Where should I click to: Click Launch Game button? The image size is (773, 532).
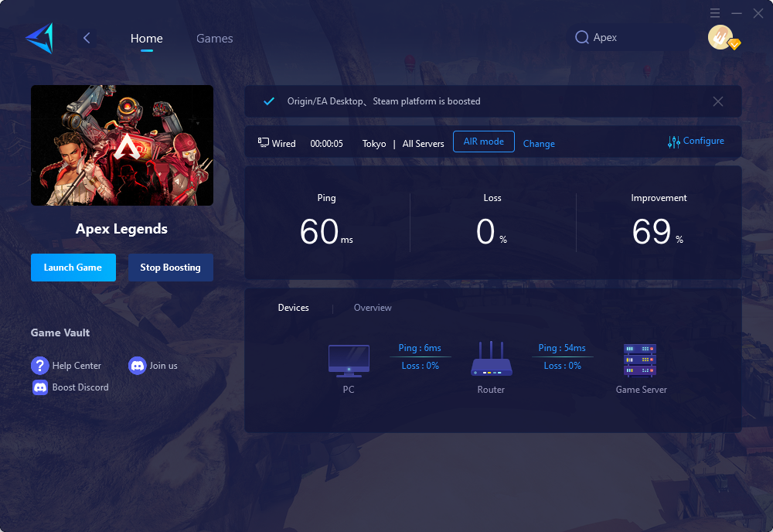coord(73,268)
